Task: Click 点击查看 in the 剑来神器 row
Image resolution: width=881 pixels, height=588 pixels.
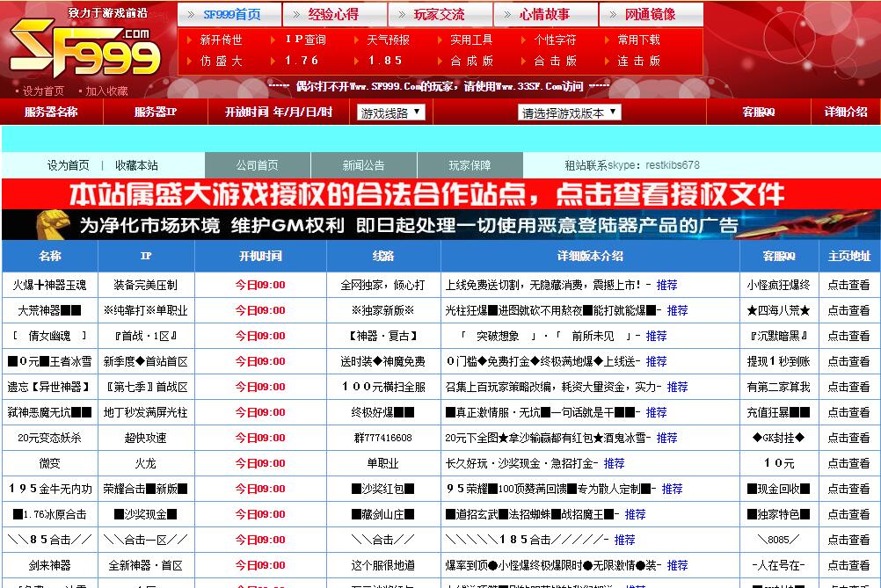Action: (x=848, y=565)
